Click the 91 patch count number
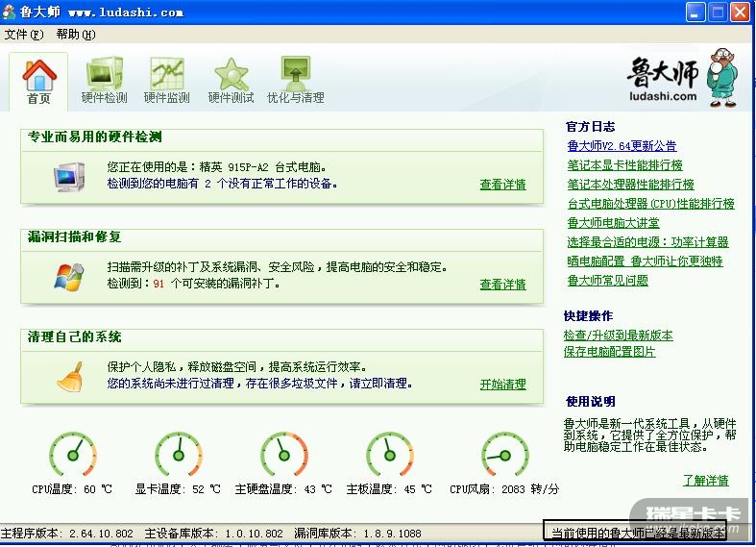This screenshot has width=756, height=547. point(159,284)
